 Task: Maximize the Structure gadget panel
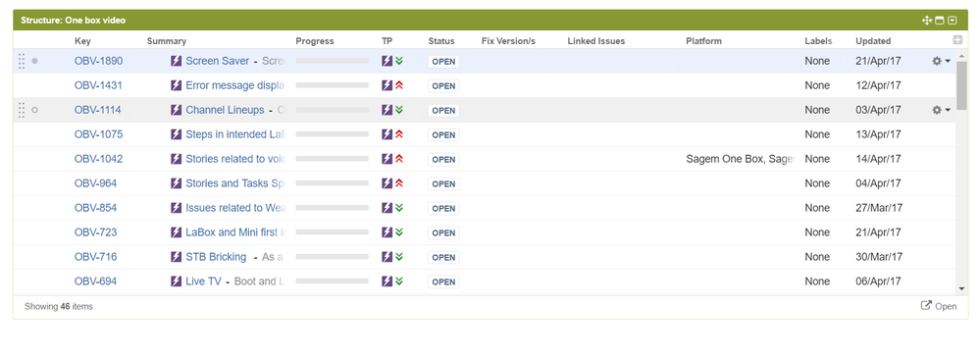[x=939, y=21]
